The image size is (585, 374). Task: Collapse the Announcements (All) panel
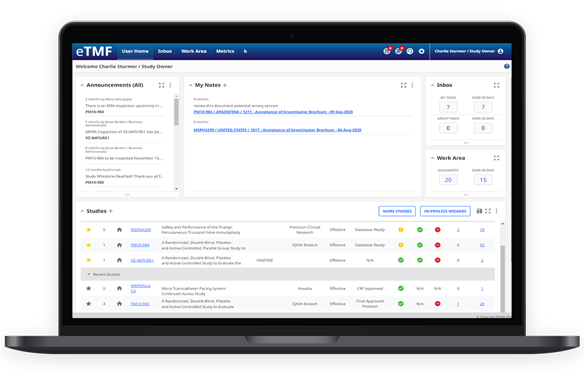pos(82,85)
